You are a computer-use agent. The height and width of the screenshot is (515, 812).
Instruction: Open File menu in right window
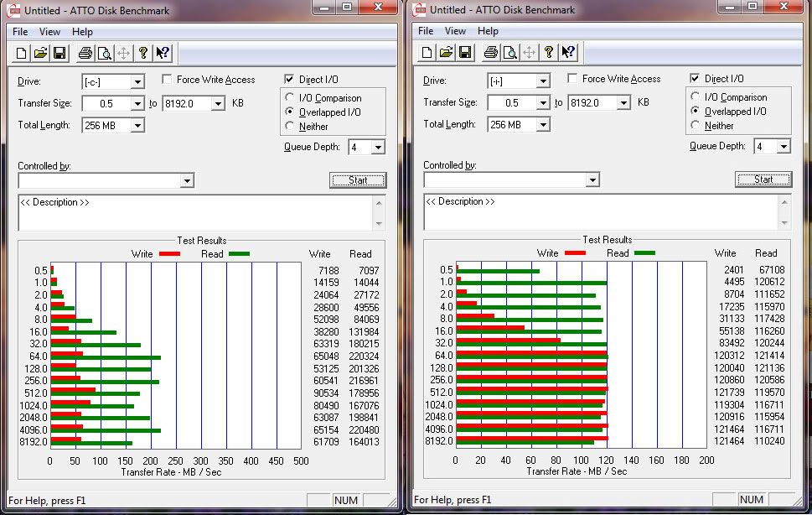tap(426, 30)
